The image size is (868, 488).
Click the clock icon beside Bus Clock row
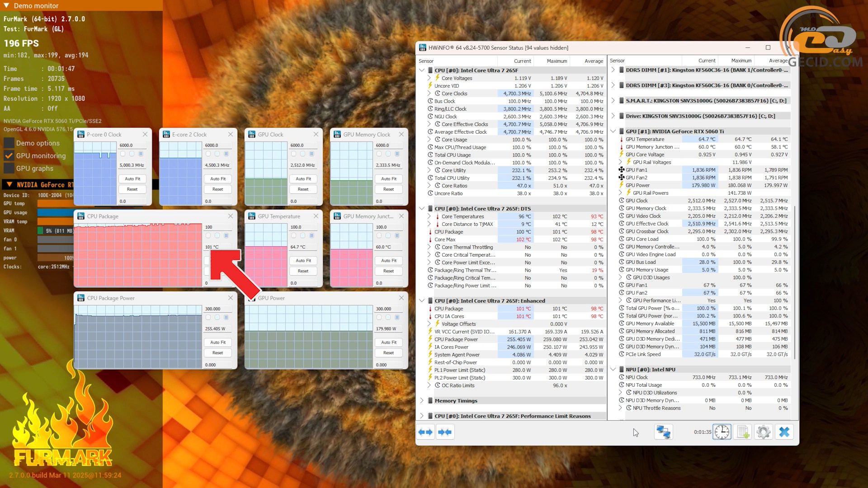coord(430,101)
